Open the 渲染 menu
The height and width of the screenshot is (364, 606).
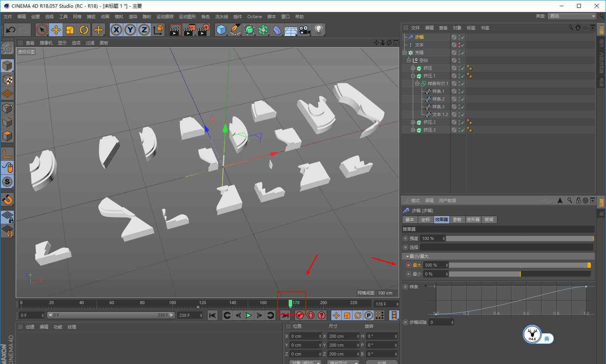coord(133,17)
